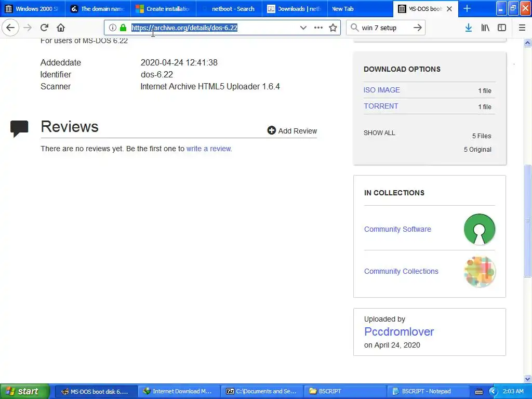Click the vertical scrollbar thumb
This screenshot has width=532, height=399.
pyautogui.click(x=527, y=220)
